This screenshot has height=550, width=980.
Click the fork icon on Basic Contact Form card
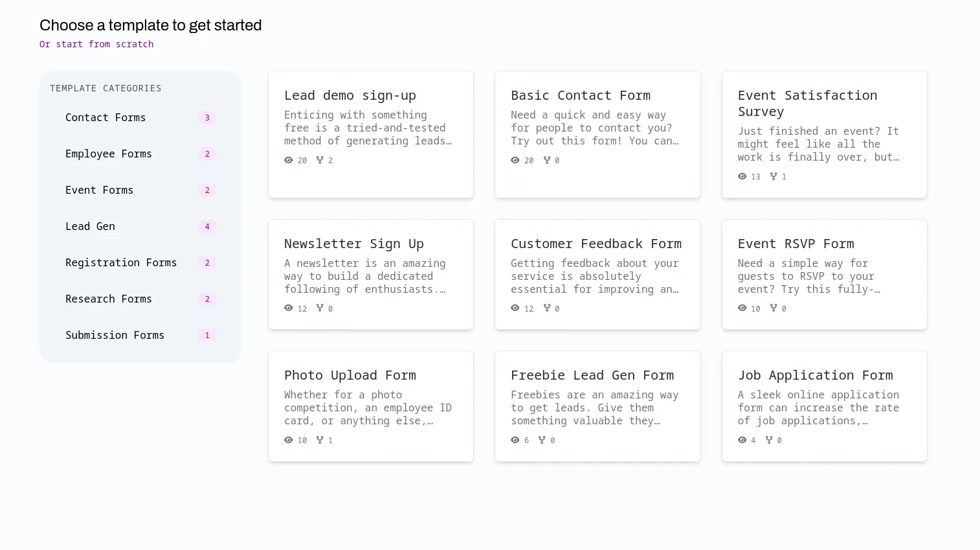click(547, 160)
